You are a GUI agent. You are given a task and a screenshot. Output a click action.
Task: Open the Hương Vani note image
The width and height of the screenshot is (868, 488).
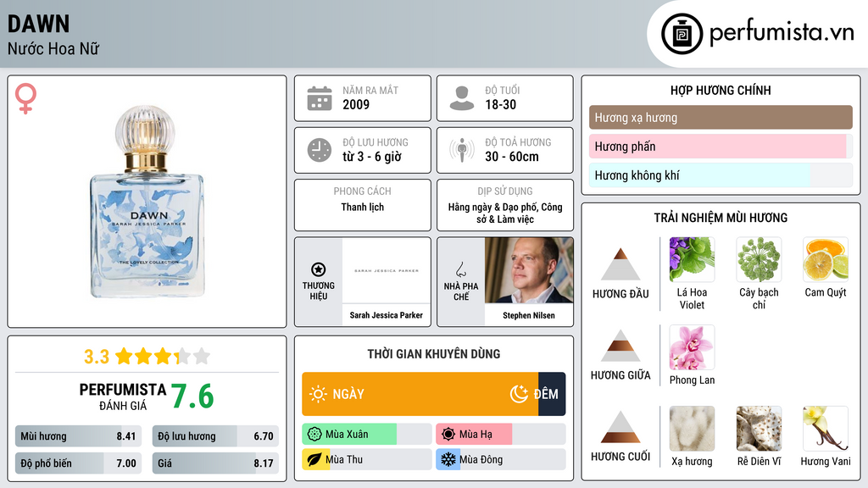(826, 429)
